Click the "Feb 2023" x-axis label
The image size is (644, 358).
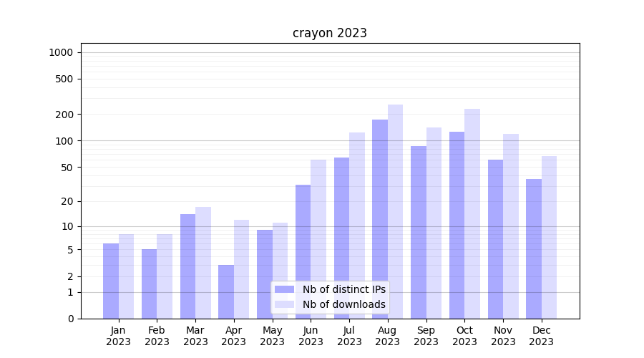point(157,336)
